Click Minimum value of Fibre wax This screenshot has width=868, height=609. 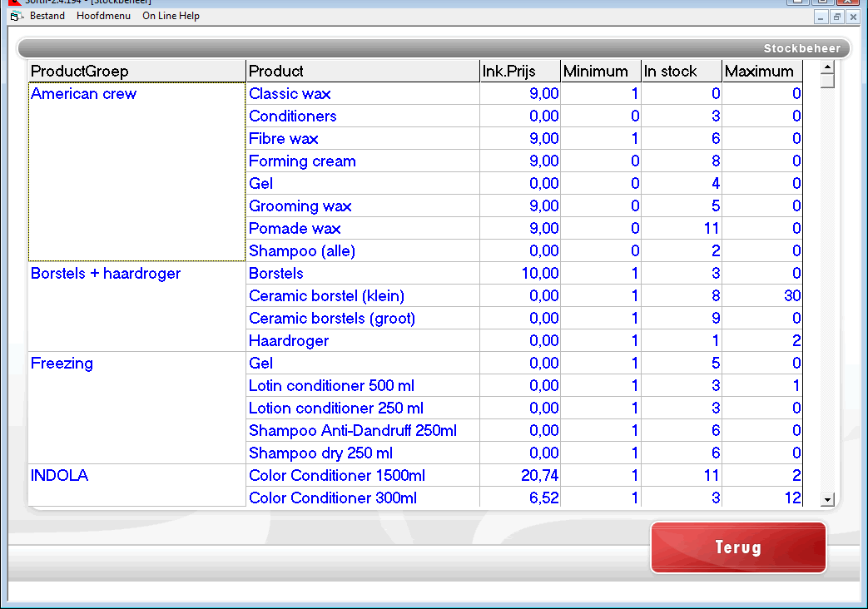[x=601, y=138]
